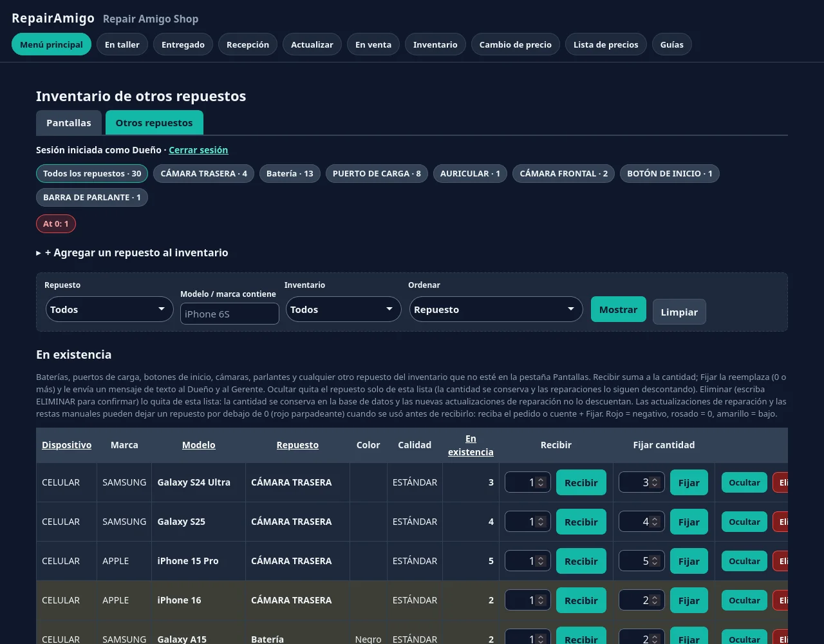This screenshot has height=644, width=824.
Task: Open the Actualizar page
Action: point(312,44)
